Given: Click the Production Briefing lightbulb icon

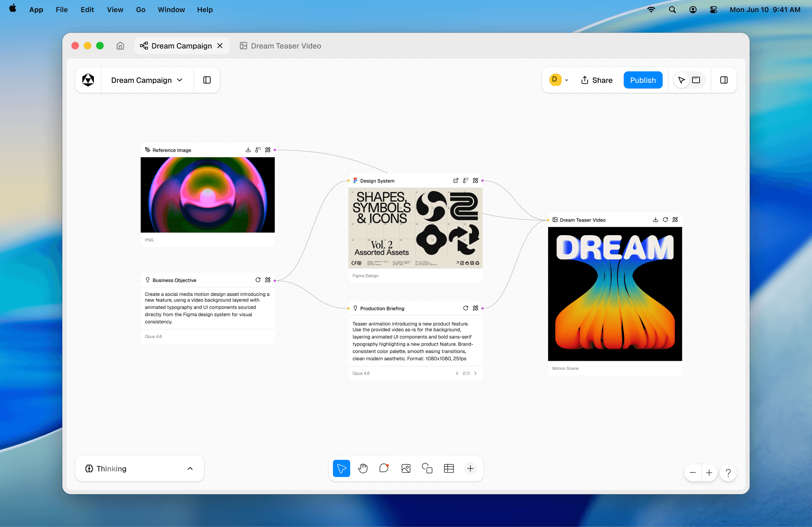Looking at the screenshot, I should (355, 308).
